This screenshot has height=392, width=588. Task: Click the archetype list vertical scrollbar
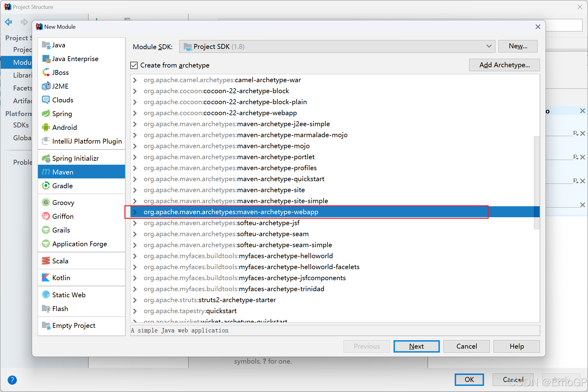tap(537, 183)
